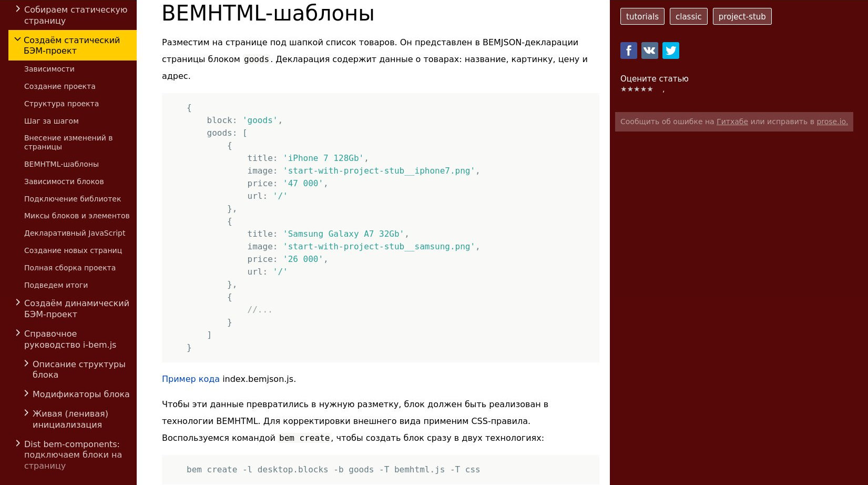Open Dist bem-components: подключаем блоки page
This screenshot has height=485, width=868.
(73, 454)
